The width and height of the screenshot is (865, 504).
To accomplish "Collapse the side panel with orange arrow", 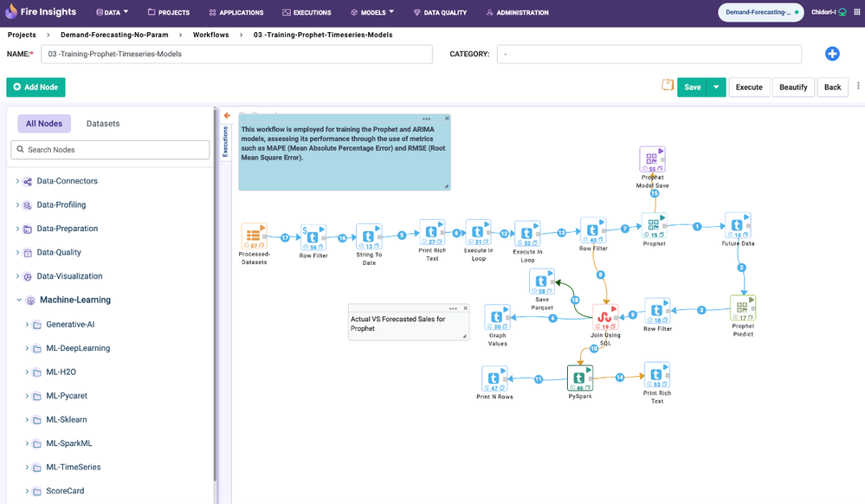I will 227,115.
